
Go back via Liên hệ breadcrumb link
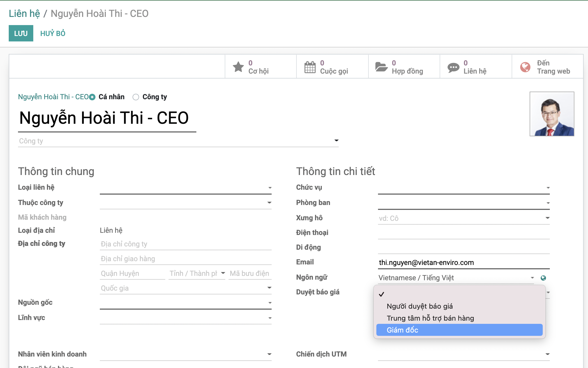click(24, 13)
